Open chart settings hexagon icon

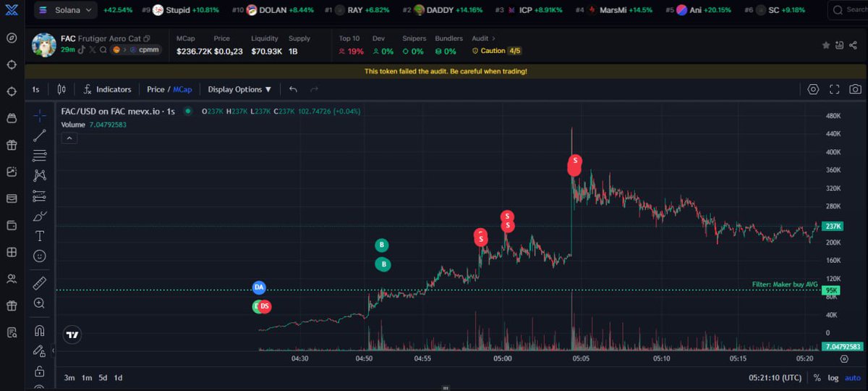pos(813,89)
